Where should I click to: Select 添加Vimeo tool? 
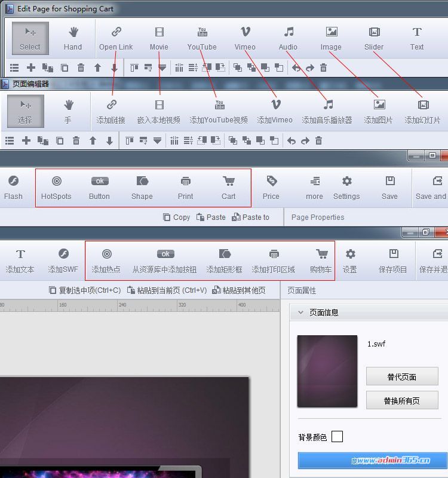click(275, 111)
